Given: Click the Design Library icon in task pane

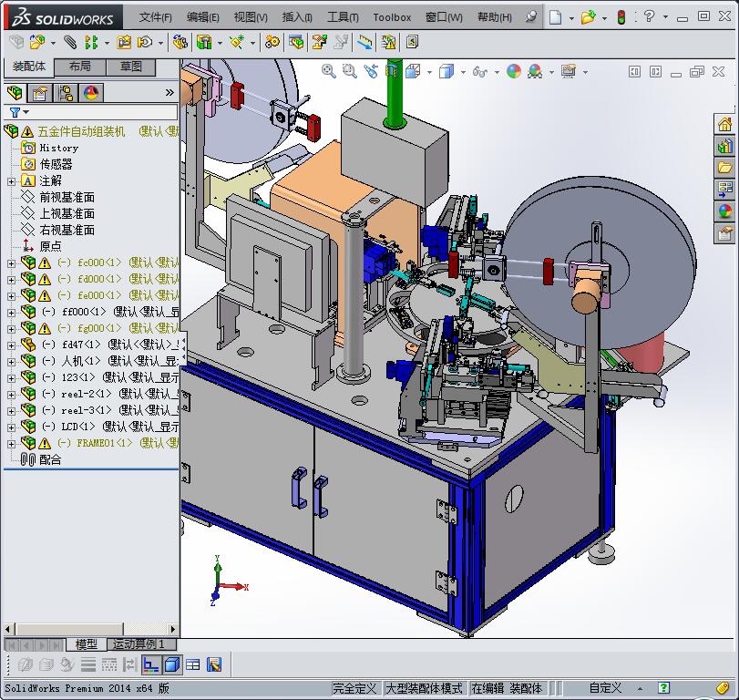Looking at the screenshot, I should point(724,146).
